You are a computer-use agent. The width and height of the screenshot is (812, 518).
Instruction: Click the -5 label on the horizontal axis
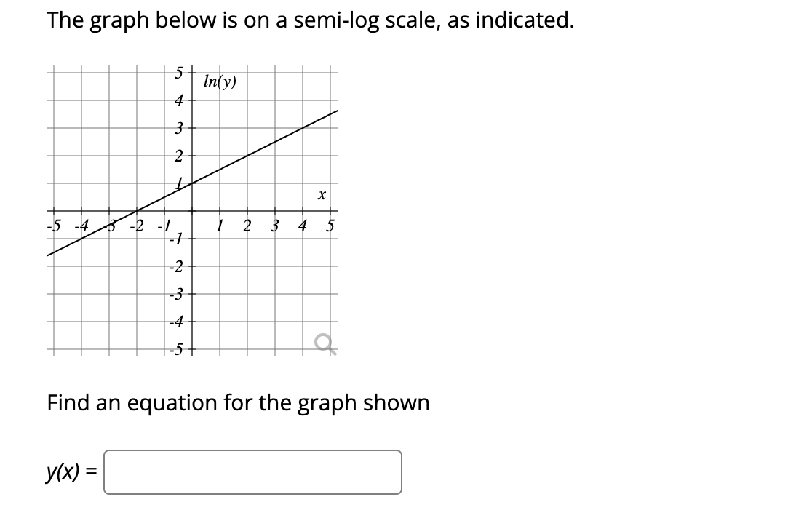click(53, 224)
